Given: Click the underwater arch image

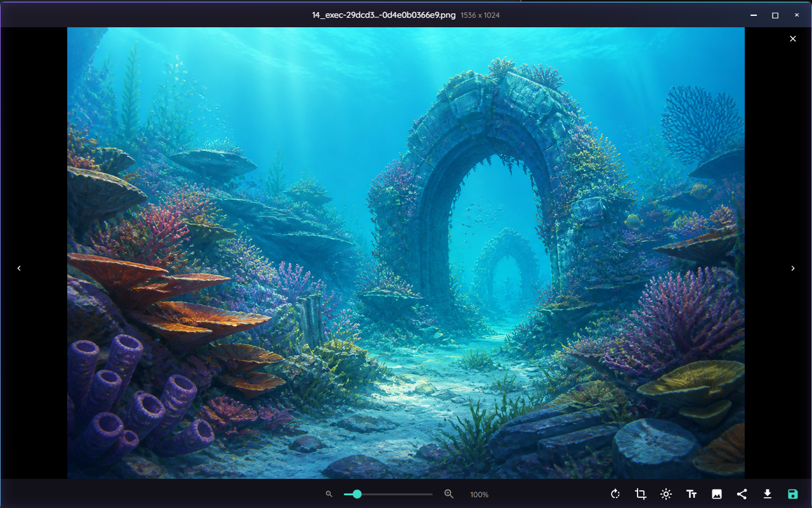Looking at the screenshot, I should click(x=406, y=253).
